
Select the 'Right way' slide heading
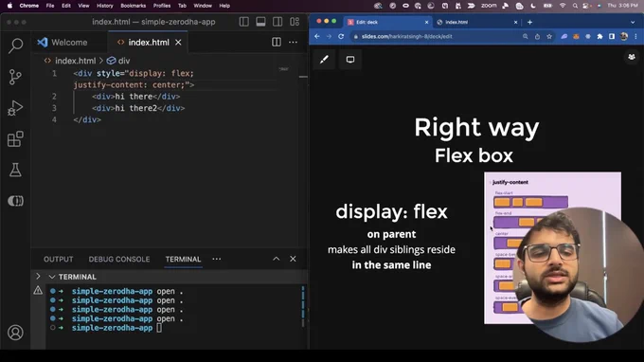coord(476,127)
